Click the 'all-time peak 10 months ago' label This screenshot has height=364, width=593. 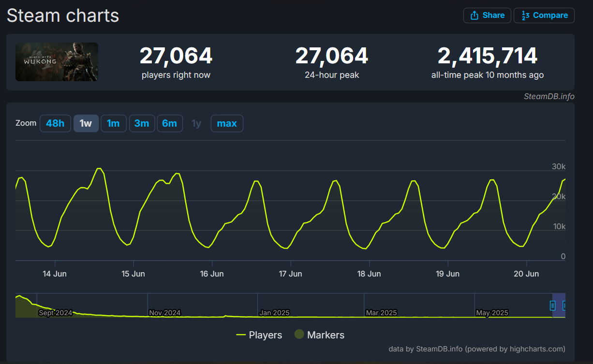pos(488,75)
